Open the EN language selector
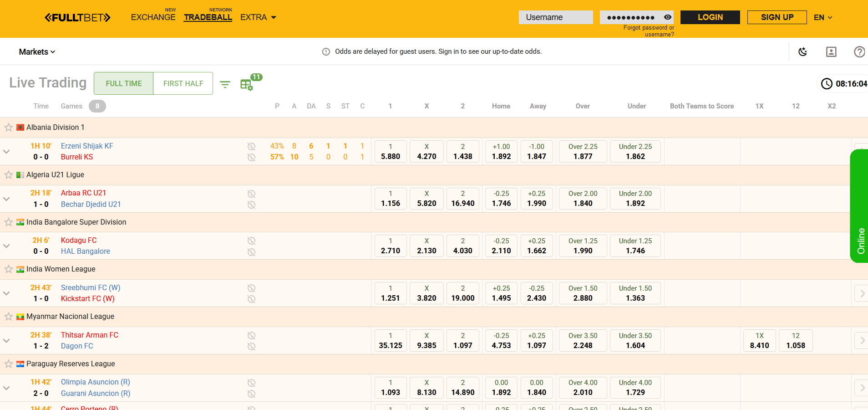This screenshot has height=410, width=868. click(823, 17)
